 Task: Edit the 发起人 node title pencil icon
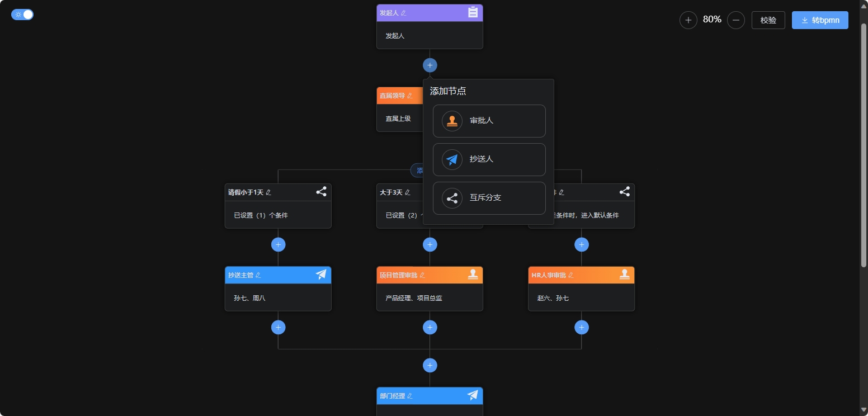[404, 13]
